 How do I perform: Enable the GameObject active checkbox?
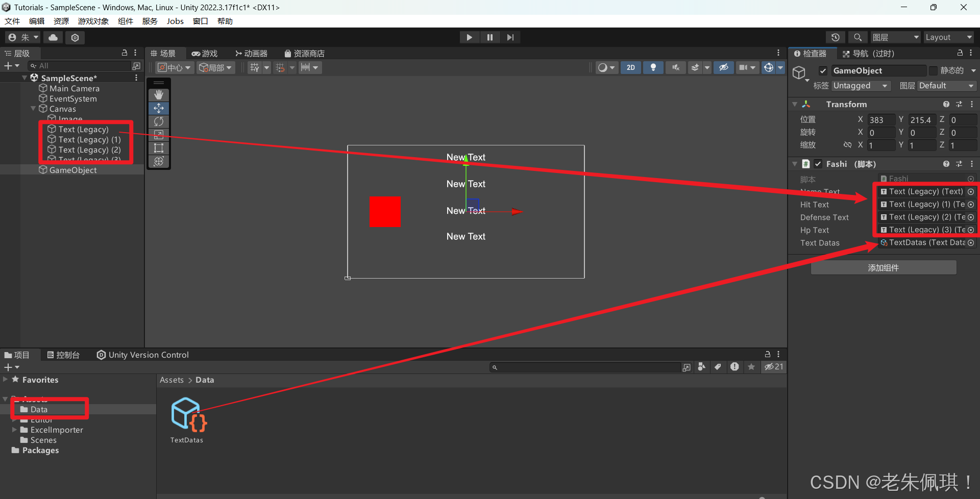pyautogui.click(x=823, y=71)
